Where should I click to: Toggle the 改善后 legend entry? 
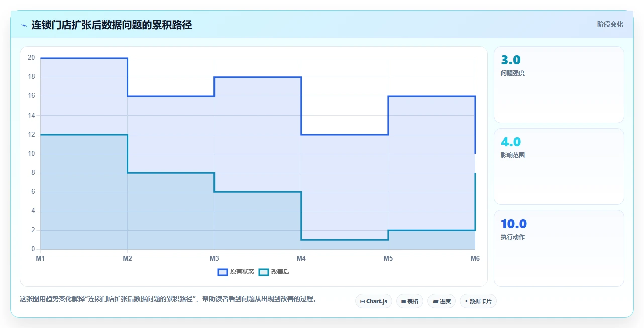tap(274, 272)
